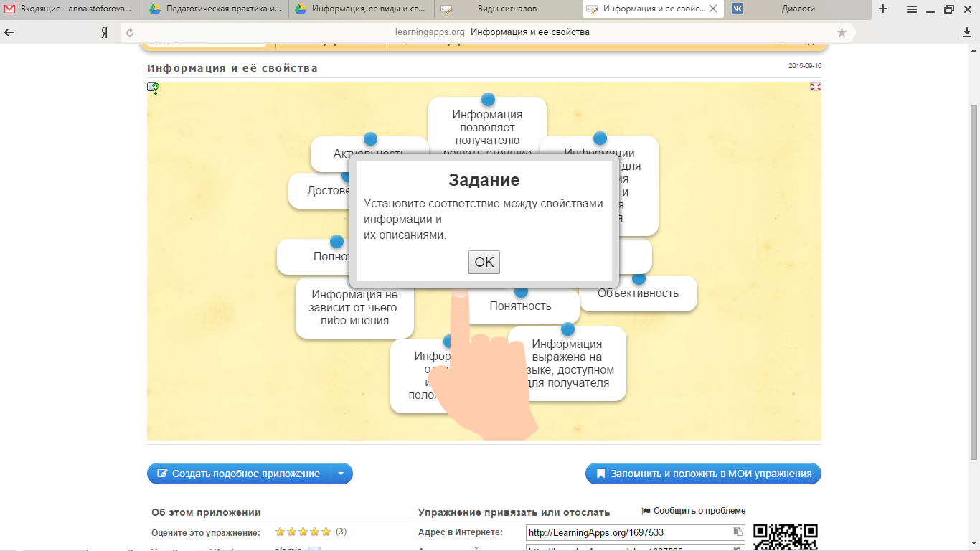This screenshot has height=551, width=980.
Task: Switch to the Gmail Входящие tab
Action: (71, 9)
